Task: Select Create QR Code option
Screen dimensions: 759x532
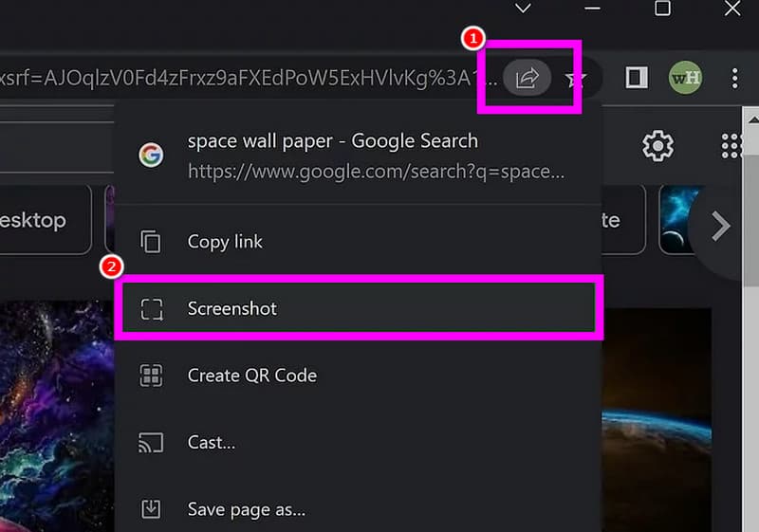Action: [359, 376]
